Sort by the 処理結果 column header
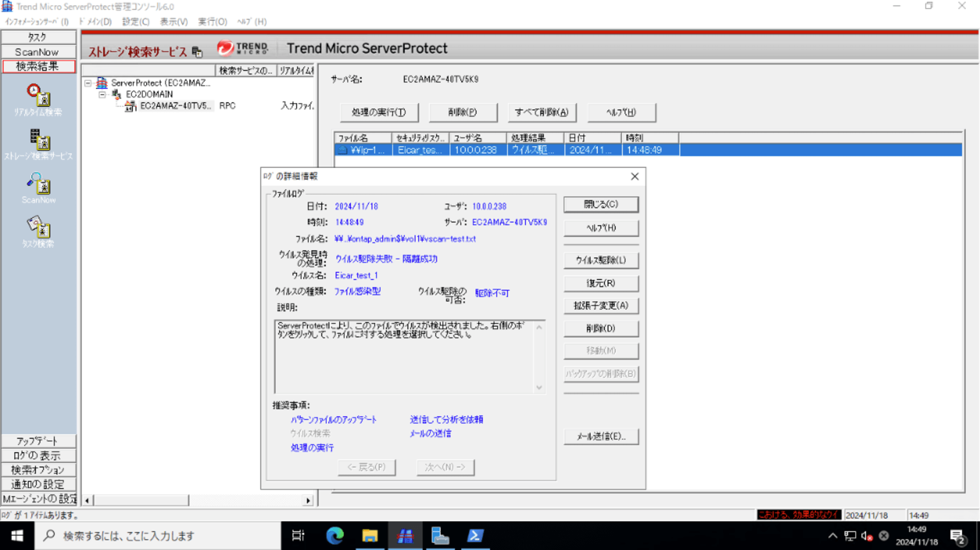 [536, 138]
